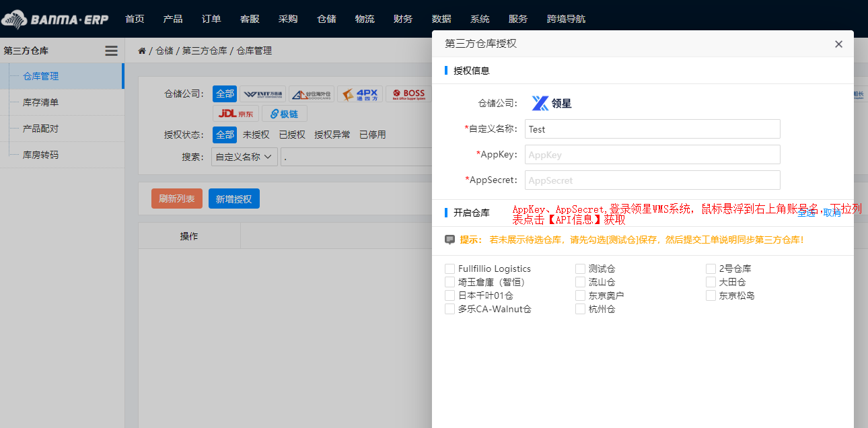Select the JDL 京东 company logo
Viewport: 868px width, 428px height.
click(x=236, y=114)
